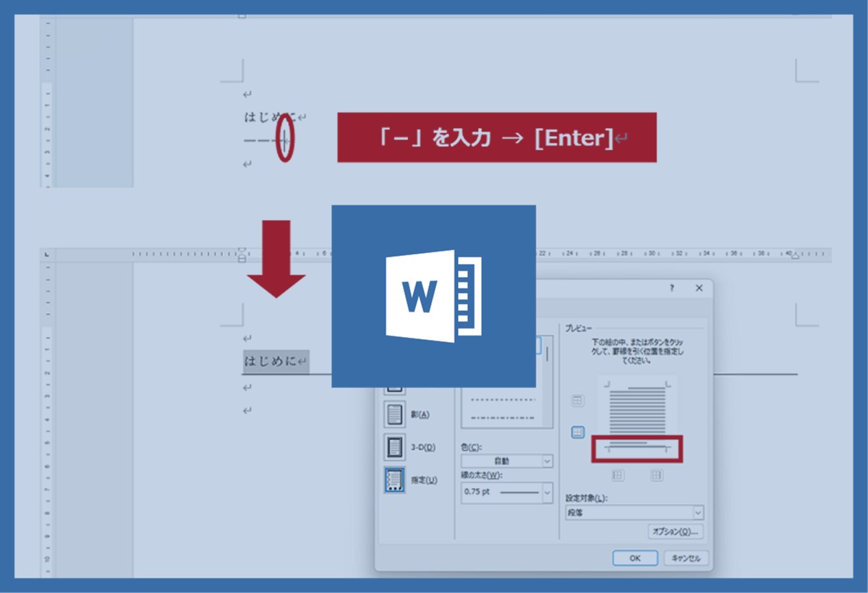Image resolution: width=868 pixels, height=593 pixels.
Task: Select the dotted line style in list
Action: coord(501,399)
